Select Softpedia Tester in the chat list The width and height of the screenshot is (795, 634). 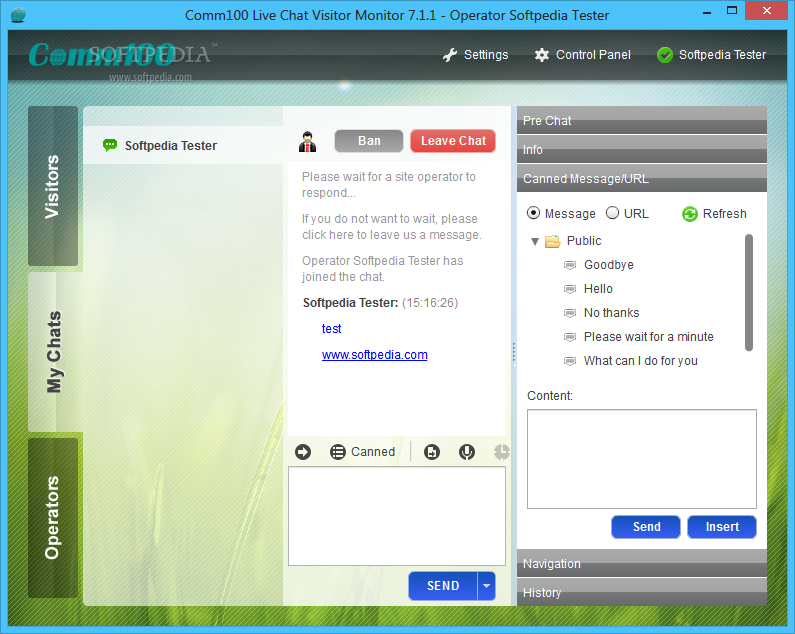(x=183, y=146)
